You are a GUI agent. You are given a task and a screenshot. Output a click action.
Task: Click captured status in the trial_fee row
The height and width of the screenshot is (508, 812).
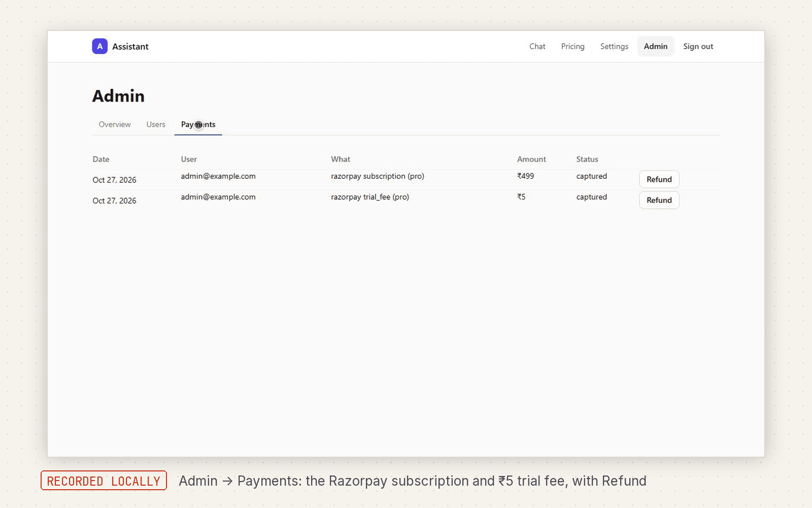pyautogui.click(x=591, y=197)
